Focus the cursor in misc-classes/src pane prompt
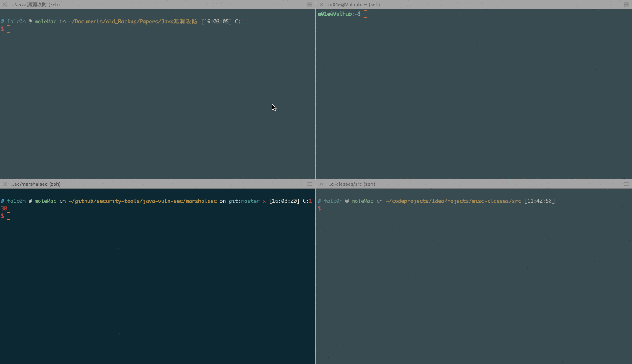 325,208
